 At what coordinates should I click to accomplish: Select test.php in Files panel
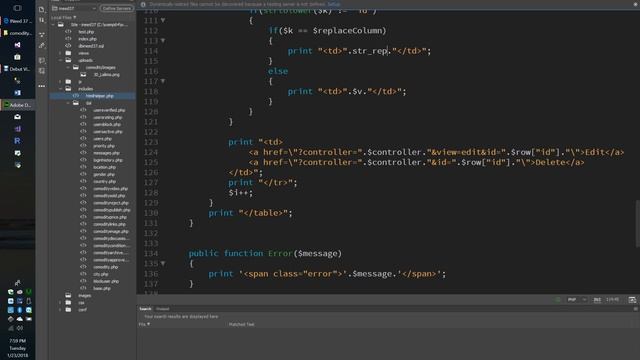86,31
